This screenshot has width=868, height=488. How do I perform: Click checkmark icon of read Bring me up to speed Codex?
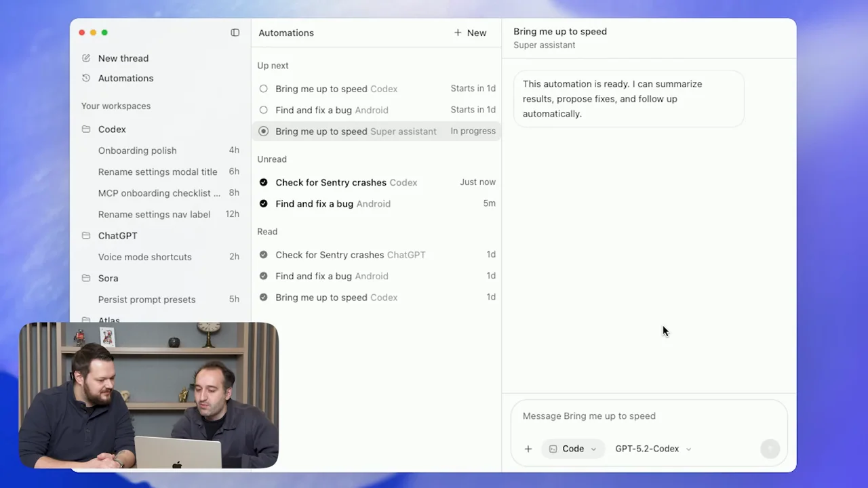[264, 297]
